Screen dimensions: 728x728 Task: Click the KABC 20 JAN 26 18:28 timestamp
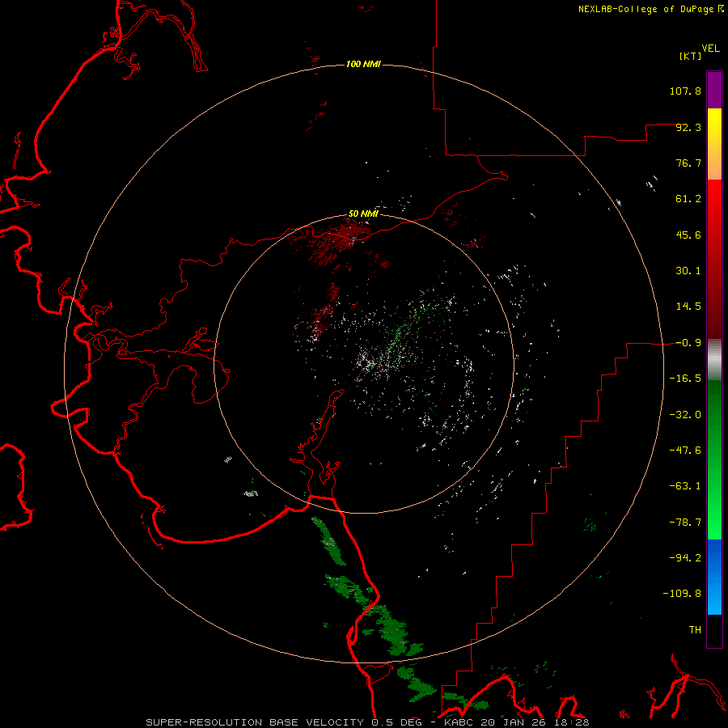(517, 722)
